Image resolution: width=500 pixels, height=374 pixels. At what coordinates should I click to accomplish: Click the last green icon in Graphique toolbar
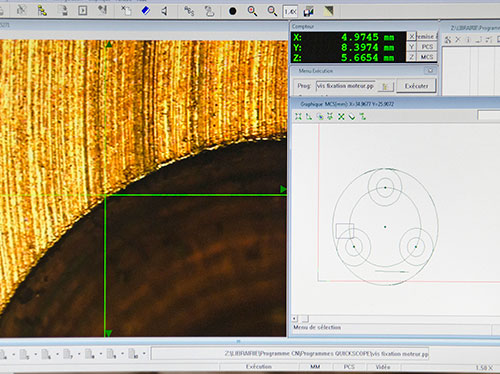coord(363,116)
